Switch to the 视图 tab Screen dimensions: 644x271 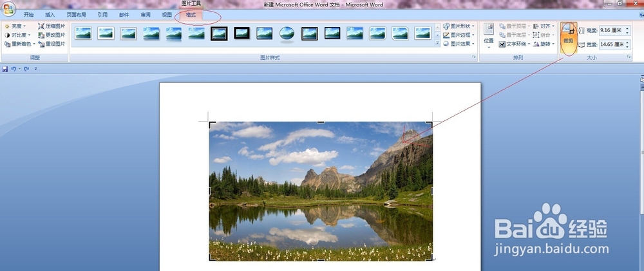(167, 15)
